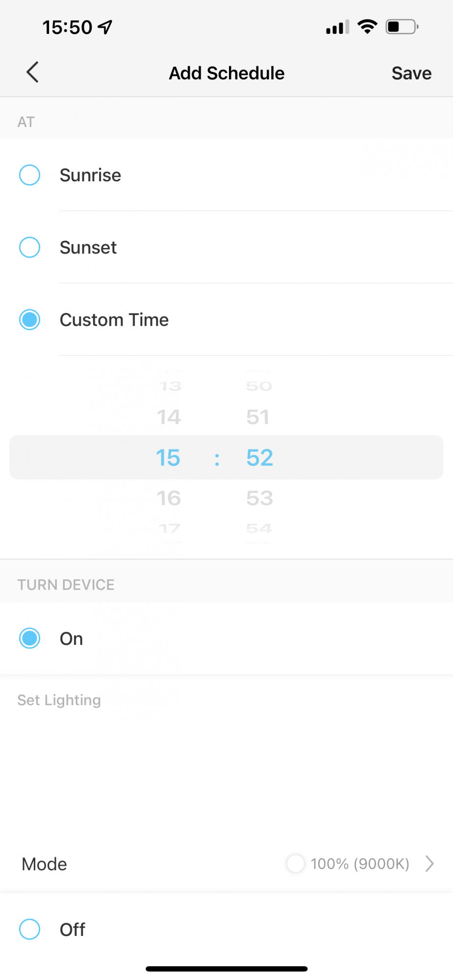
Task: Tap the Mode row label
Action: click(45, 864)
